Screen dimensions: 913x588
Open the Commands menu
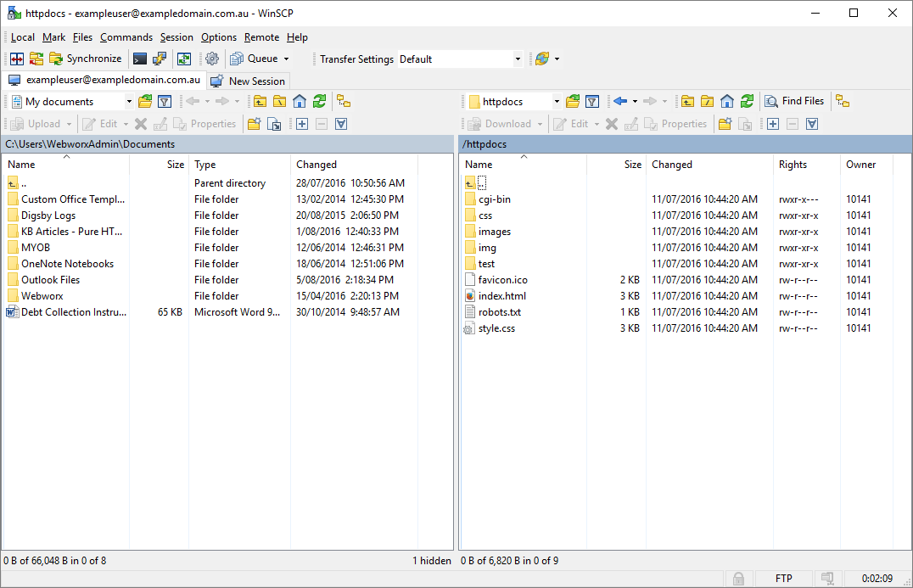coord(126,37)
